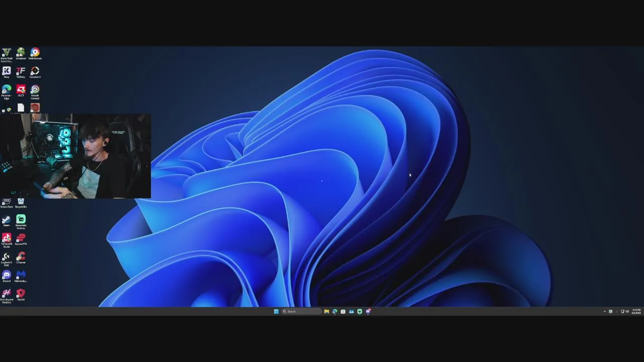Image resolution: width=644 pixels, height=362 pixels.
Task: Launch Steam from the desktop
Action: click(x=7, y=221)
